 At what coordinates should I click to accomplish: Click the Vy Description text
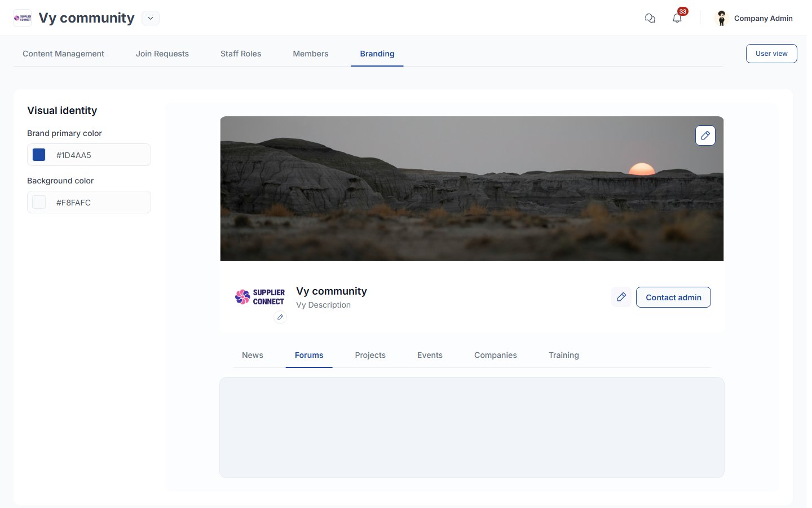point(324,305)
